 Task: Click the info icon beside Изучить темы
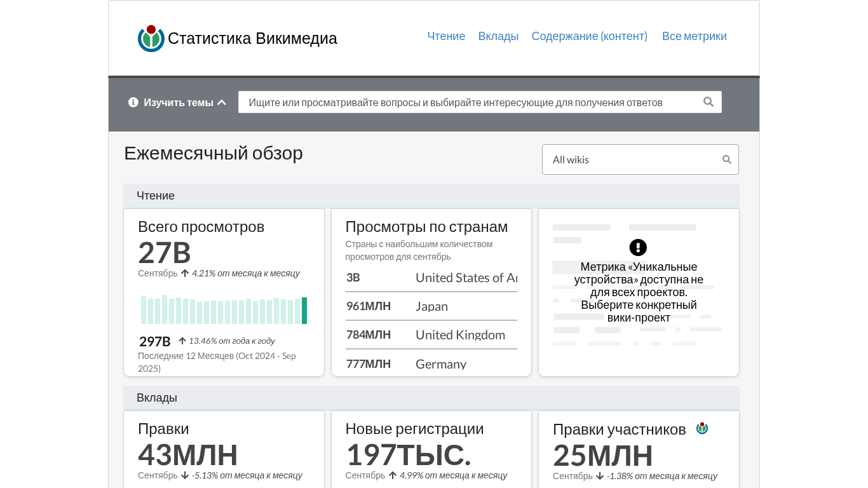[x=133, y=102]
